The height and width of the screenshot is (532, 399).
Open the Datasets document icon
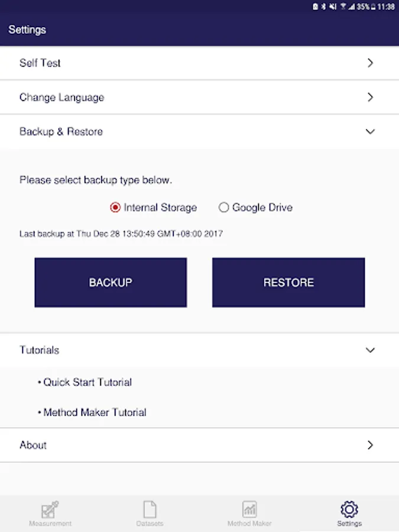coord(150,510)
